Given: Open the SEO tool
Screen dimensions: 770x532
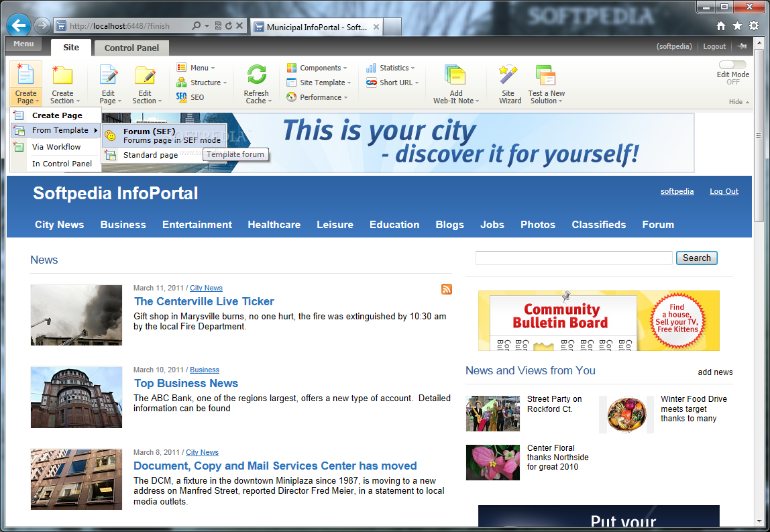Looking at the screenshot, I should coord(190,97).
